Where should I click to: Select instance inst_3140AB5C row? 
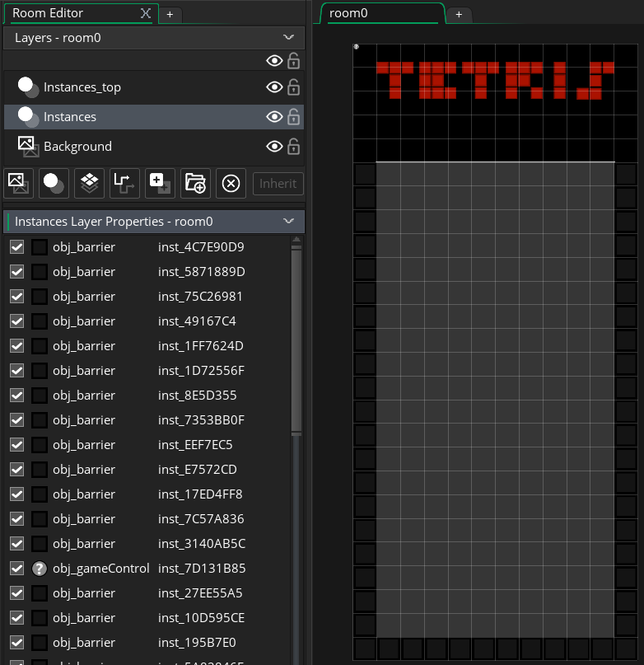coord(148,544)
